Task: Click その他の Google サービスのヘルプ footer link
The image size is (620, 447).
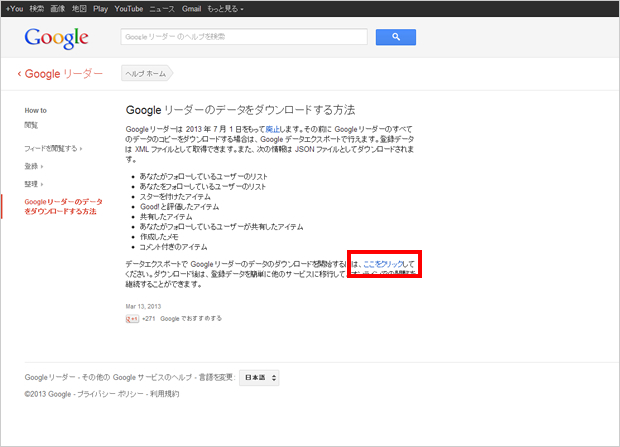Action: coord(136,377)
